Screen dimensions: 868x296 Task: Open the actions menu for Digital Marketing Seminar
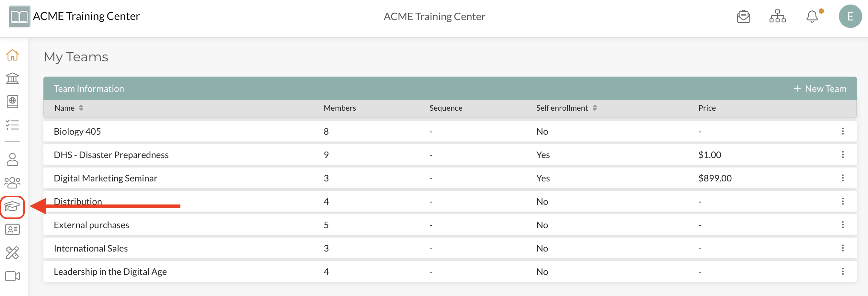[842, 178]
